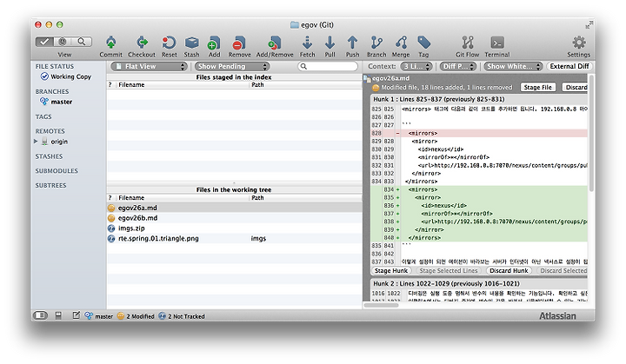Click the Hunk 2 header line

(479, 283)
